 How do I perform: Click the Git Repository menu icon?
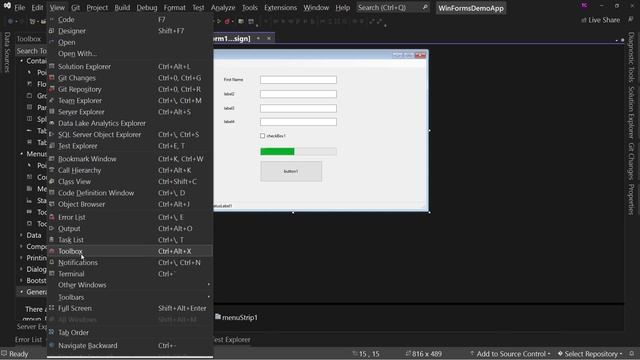click(51, 89)
